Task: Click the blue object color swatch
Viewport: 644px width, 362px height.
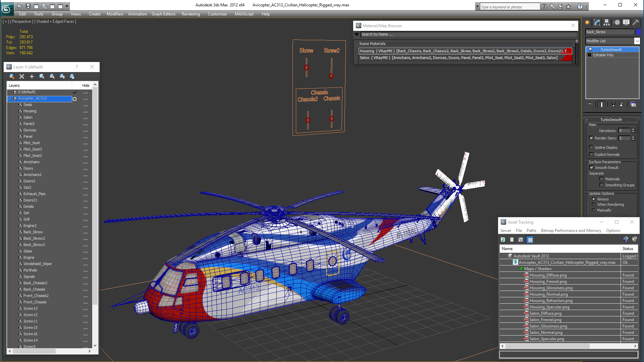Action: pos(638,32)
